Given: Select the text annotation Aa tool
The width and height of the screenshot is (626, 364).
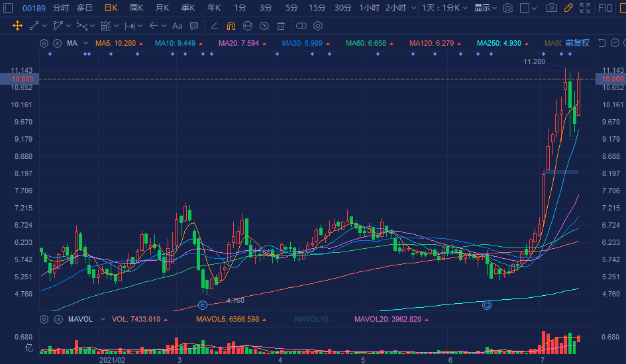Looking at the screenshot, I should pyautogui.click(x=177, y=26).
